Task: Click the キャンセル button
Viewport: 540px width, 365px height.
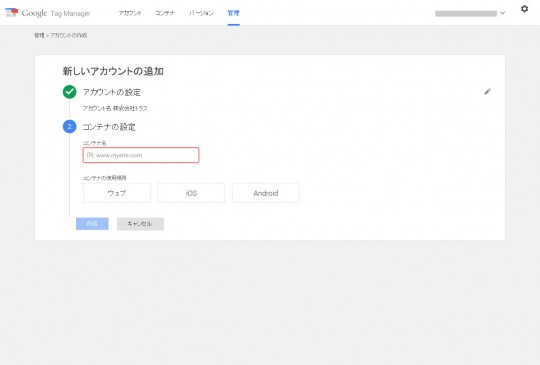Action: pos(140,223)
